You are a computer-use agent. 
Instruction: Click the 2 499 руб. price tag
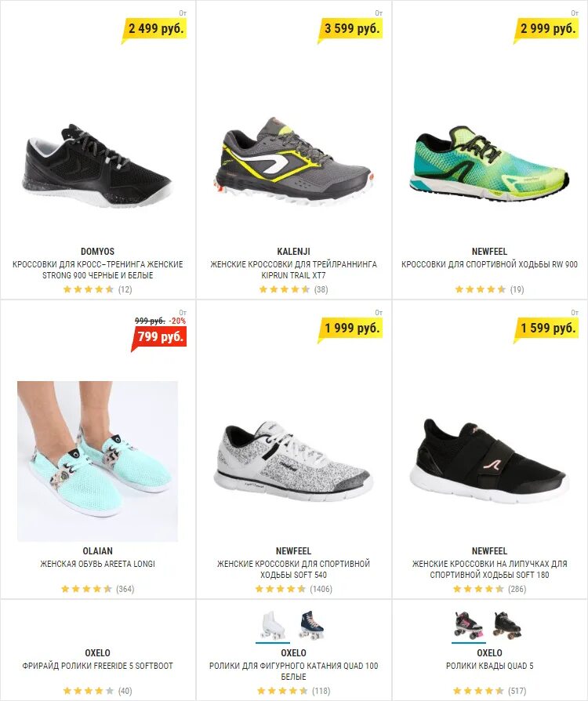tap(154, 30)
